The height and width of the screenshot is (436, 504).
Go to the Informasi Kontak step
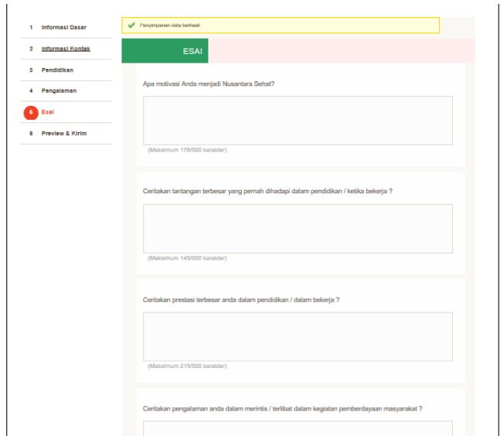pyautogui.click(x=63, y=49)
